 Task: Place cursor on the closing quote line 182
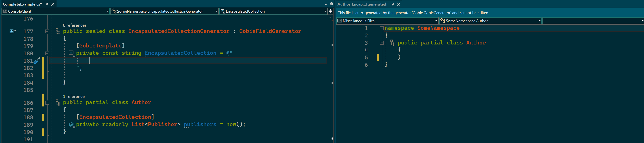tap(79, 68)
